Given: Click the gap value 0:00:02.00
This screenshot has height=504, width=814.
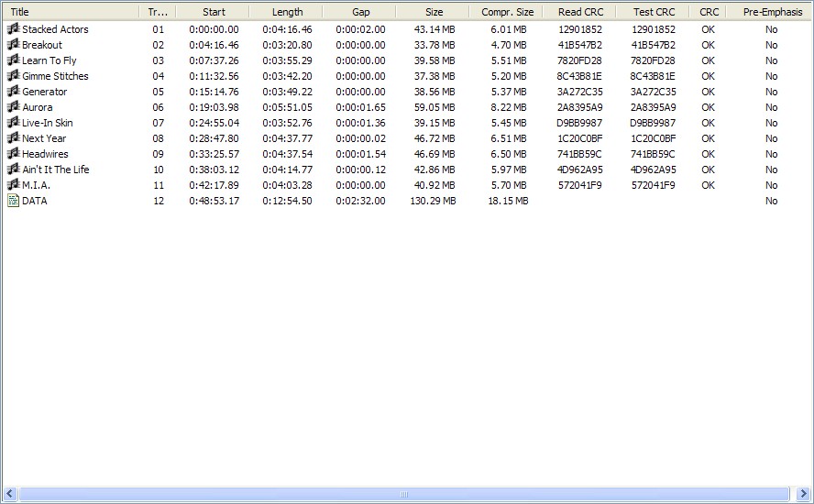Looking at the screenshot, I should pyautogui.click(x=360, y=29).
